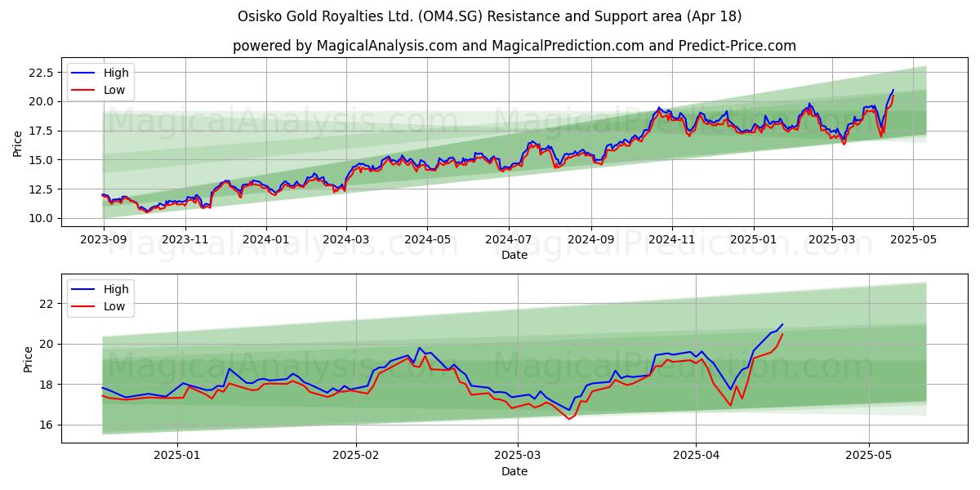Viewport: 980px width, 490px height.
Task: Click the lower chart x-axis label '2025-02'
Action: point(357,457)
